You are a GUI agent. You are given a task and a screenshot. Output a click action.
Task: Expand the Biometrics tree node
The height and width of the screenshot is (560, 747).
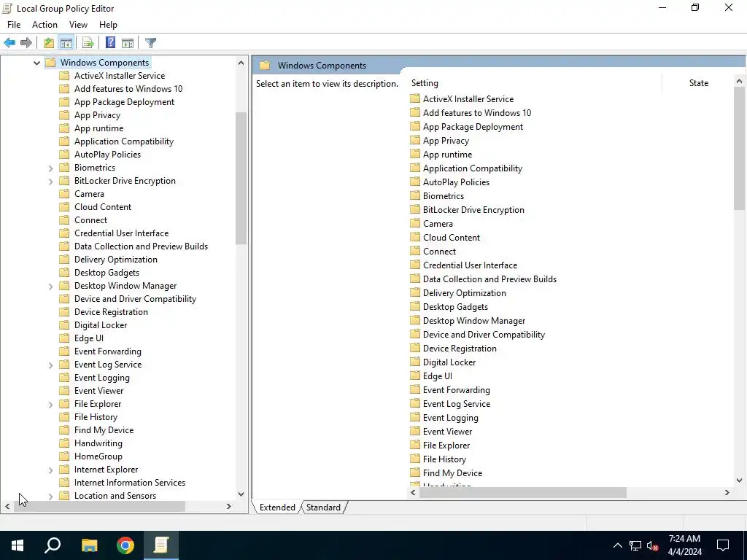(x=50, y=168)
